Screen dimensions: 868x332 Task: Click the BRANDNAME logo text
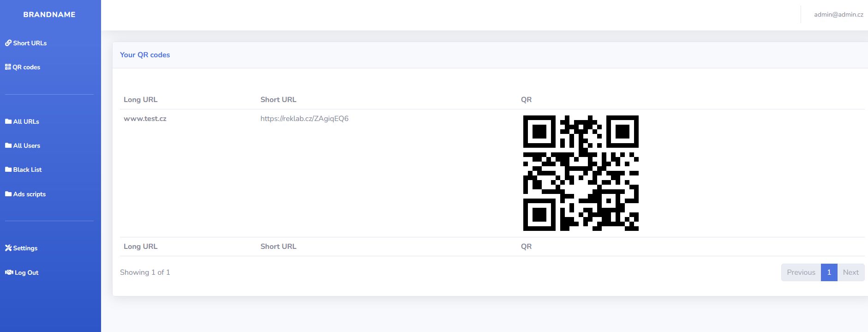click(x=49, y=15)
